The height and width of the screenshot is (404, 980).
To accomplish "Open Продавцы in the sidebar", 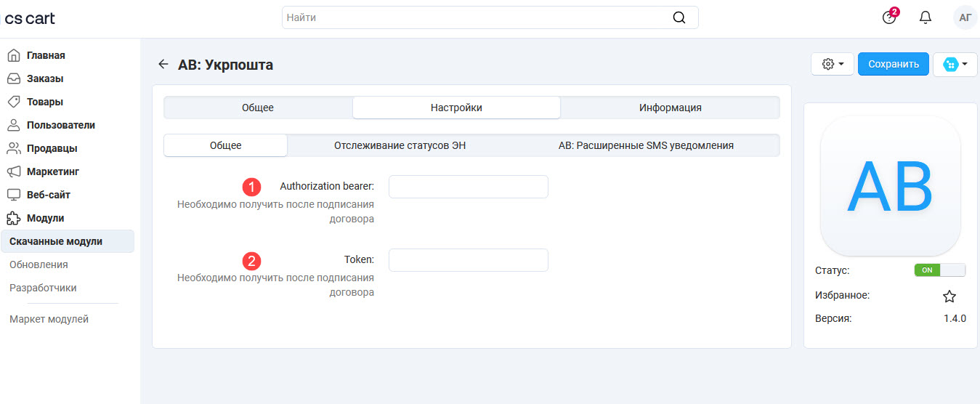I will (x=52, y=148).
